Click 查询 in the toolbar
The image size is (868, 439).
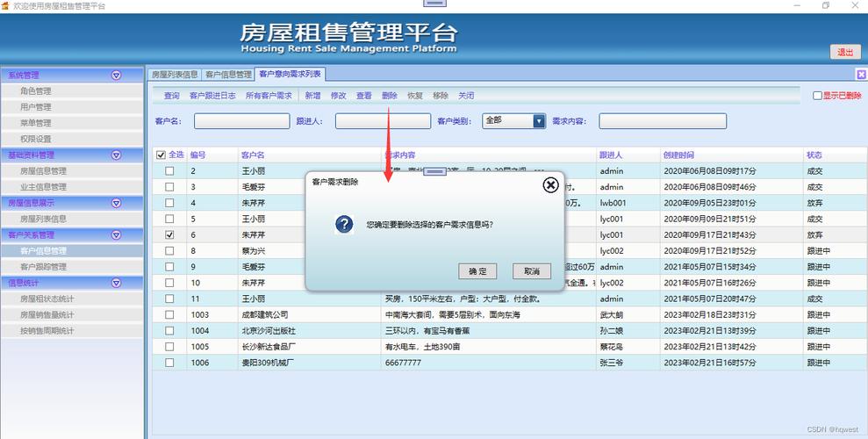click(172, 96)
